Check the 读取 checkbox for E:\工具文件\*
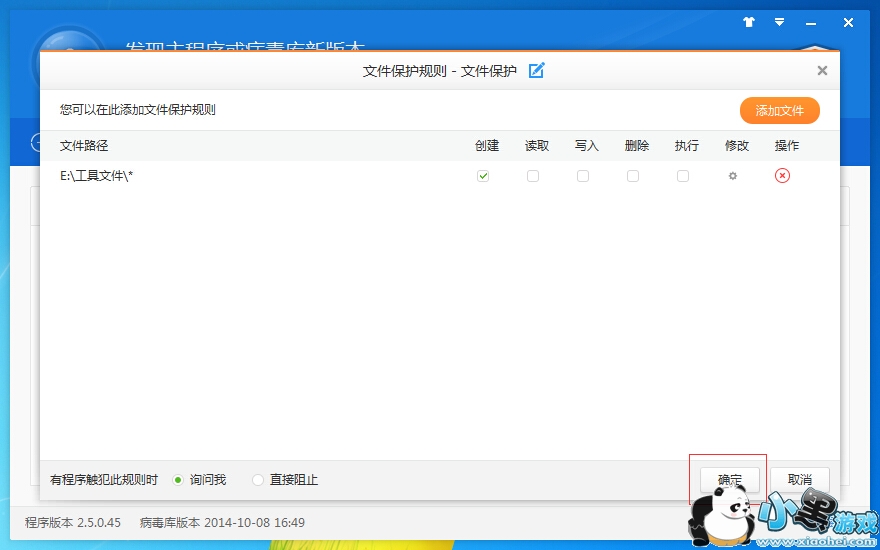The image size is (880, 550). coord(533,176)
